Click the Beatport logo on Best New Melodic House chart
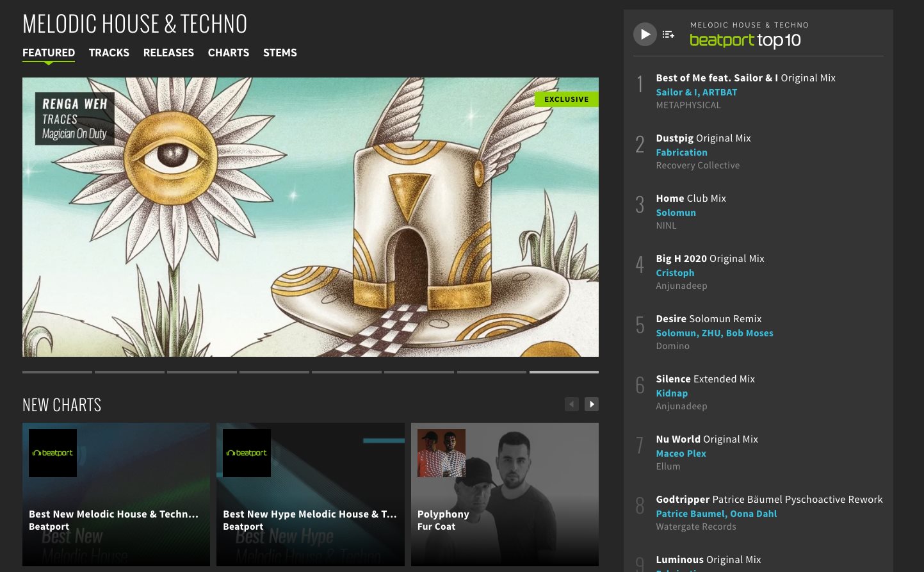The image size is (924, 572). coord(53,453)
